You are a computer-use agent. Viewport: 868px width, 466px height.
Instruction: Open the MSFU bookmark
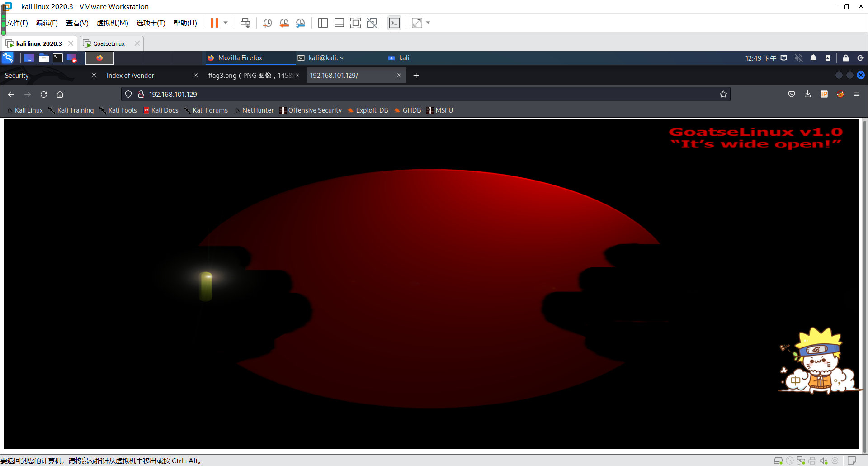440,110
